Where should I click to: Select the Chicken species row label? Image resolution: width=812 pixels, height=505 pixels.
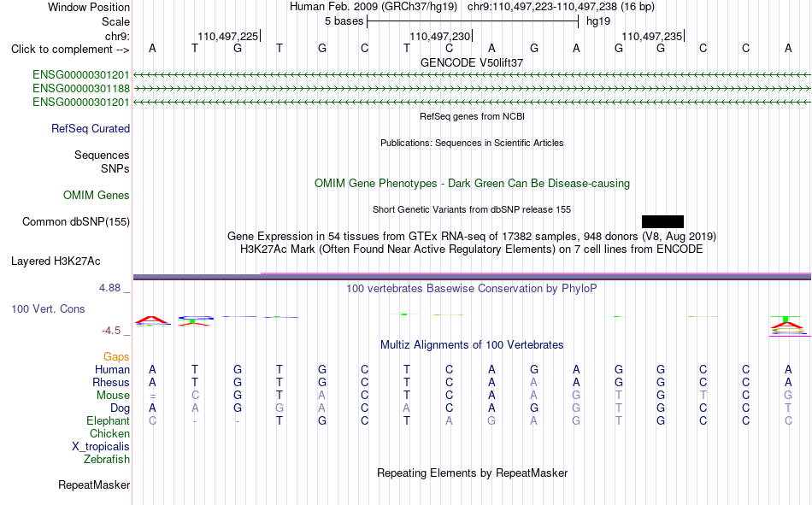[109, 433]
